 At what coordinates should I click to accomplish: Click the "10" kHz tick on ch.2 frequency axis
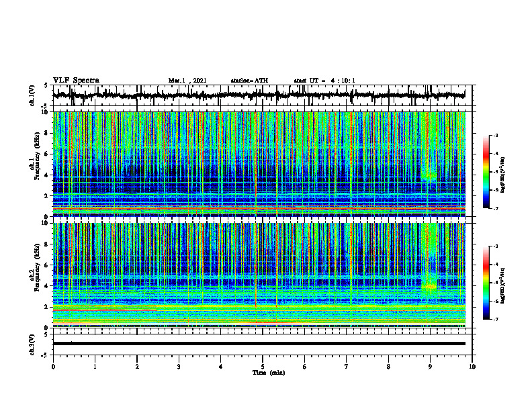point(46,223)
